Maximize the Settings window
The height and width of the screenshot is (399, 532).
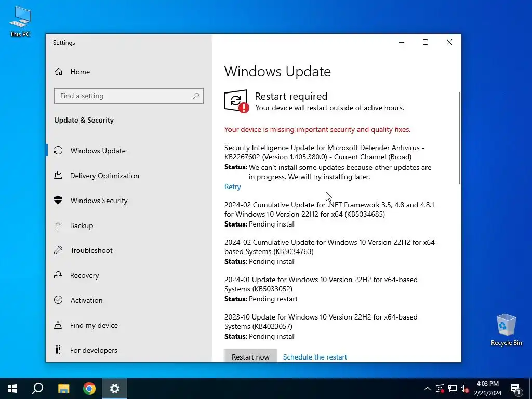(425, 42)
